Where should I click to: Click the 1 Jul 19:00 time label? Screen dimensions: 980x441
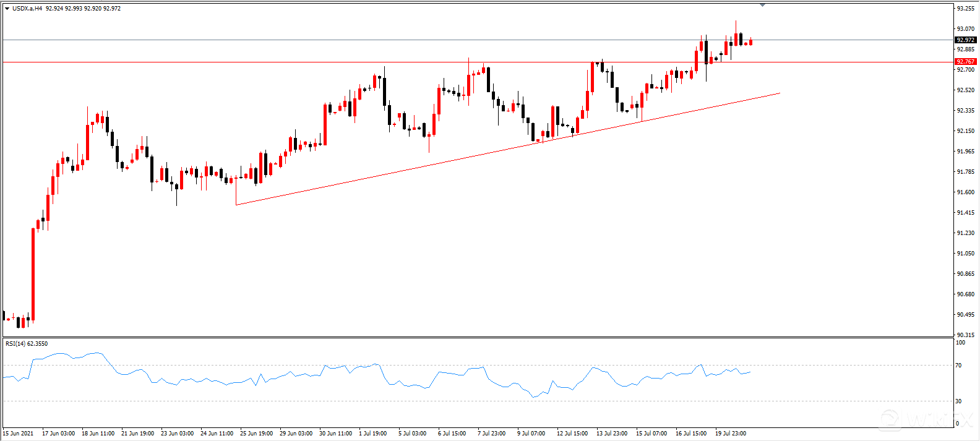click(x=373, y=434)
